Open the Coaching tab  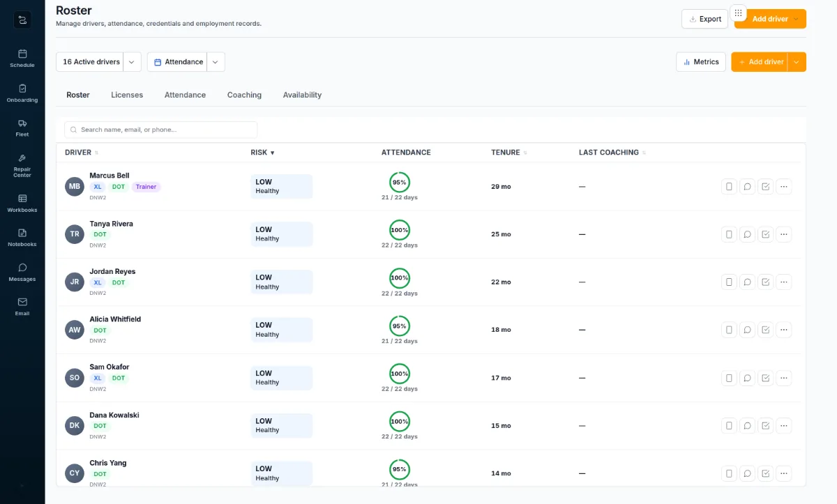tap(244, 95)
